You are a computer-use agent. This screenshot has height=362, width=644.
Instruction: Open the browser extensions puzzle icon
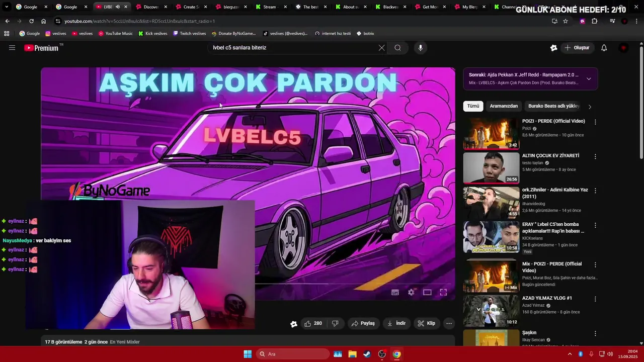pyautogui.click(x=595, y=21)
